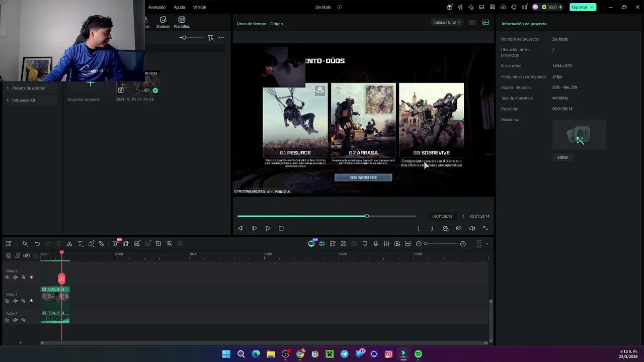Click the timeline zoom slider handle
This screenshot has width=644, height=362.
(426, 244)
